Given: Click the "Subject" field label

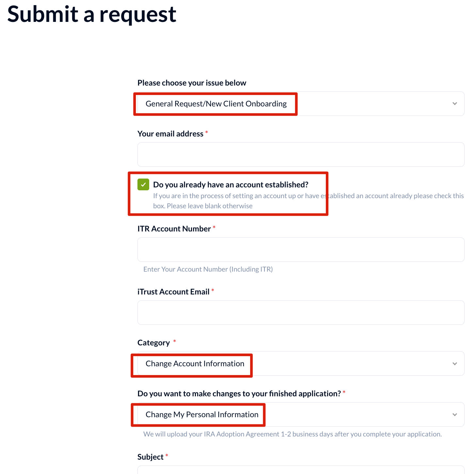Looking at the screenshot, I should [x=150, y=457].
